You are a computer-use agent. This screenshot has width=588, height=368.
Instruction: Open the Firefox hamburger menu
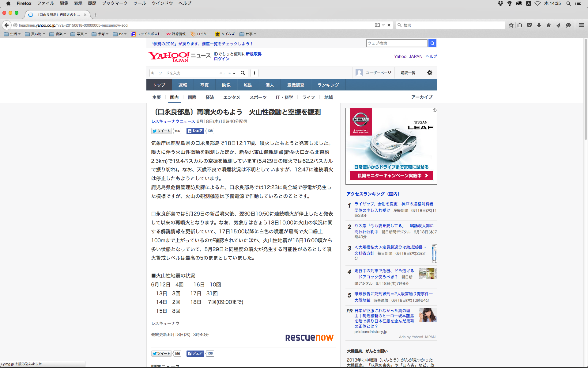point(581,25)
